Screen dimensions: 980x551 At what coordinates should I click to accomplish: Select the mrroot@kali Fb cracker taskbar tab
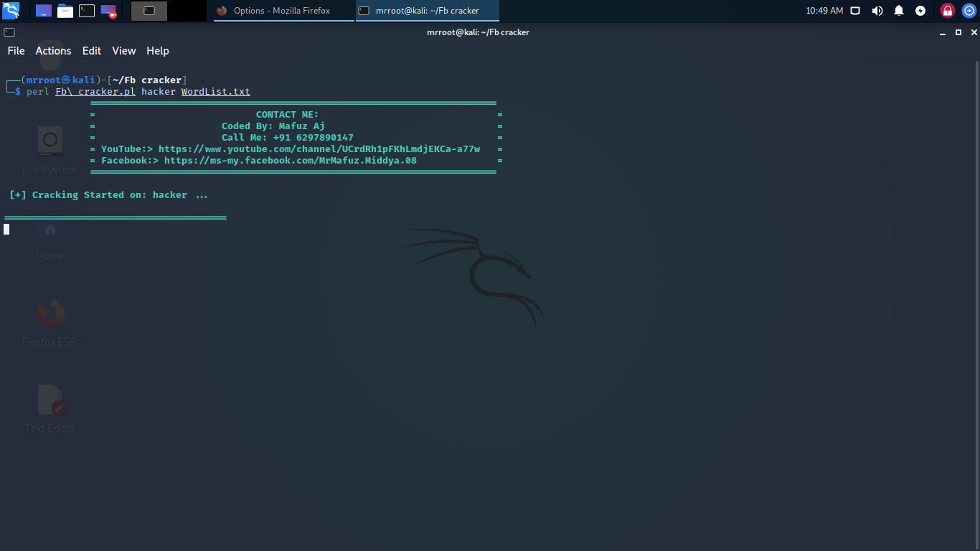tap(427, 11)
